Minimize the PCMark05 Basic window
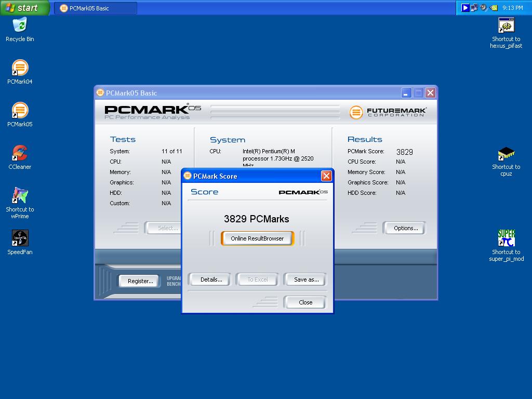 pyautogui.click(x=406, y=92)
